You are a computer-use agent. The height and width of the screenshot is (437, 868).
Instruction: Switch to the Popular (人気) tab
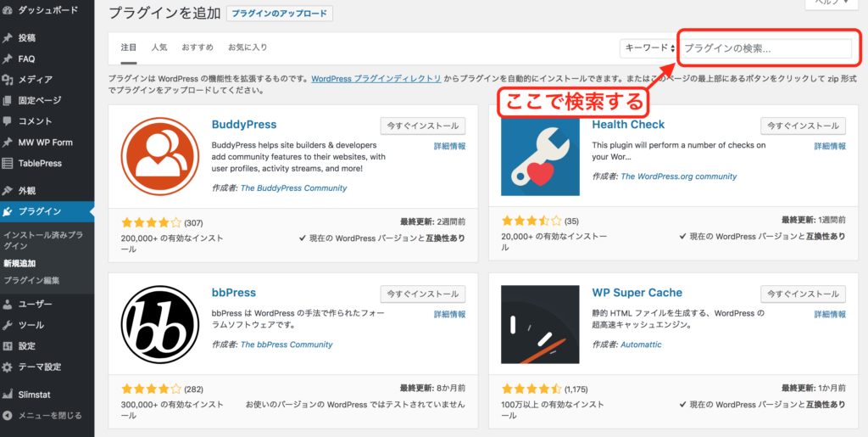point(159,48)
